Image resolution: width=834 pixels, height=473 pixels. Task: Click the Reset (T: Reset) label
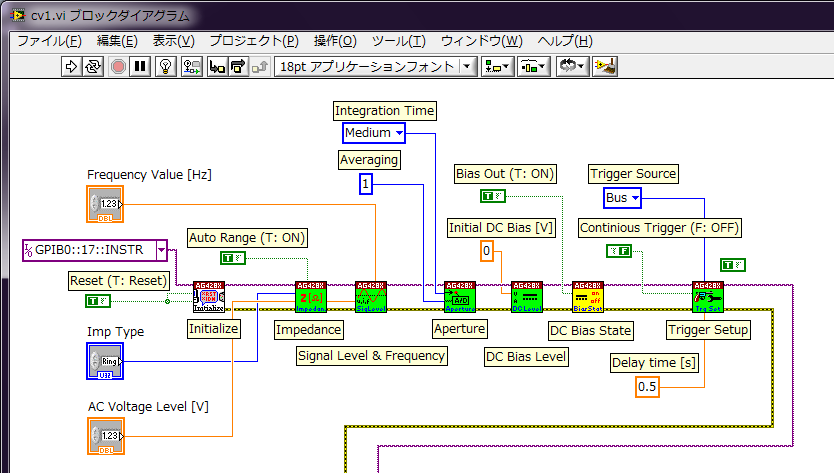119,281
